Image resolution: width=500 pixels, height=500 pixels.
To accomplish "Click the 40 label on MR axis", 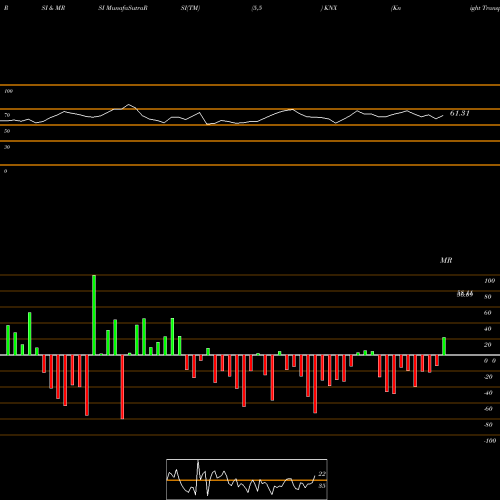I will [x=488, y=329].
